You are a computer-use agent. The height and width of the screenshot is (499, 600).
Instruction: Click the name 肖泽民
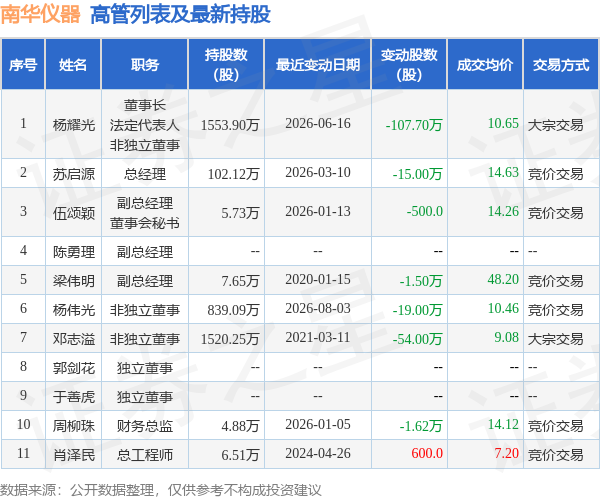tap(74, 455)
